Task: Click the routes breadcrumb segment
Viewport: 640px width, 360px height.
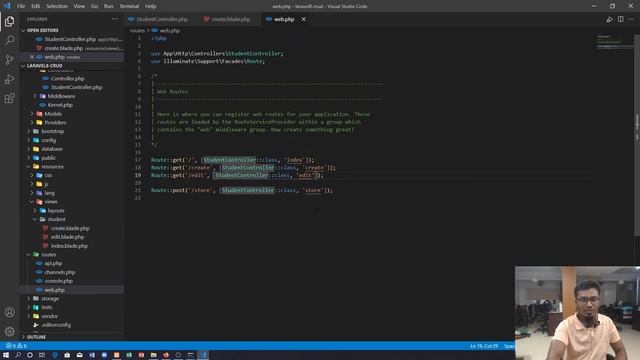Action: [137, 31]
